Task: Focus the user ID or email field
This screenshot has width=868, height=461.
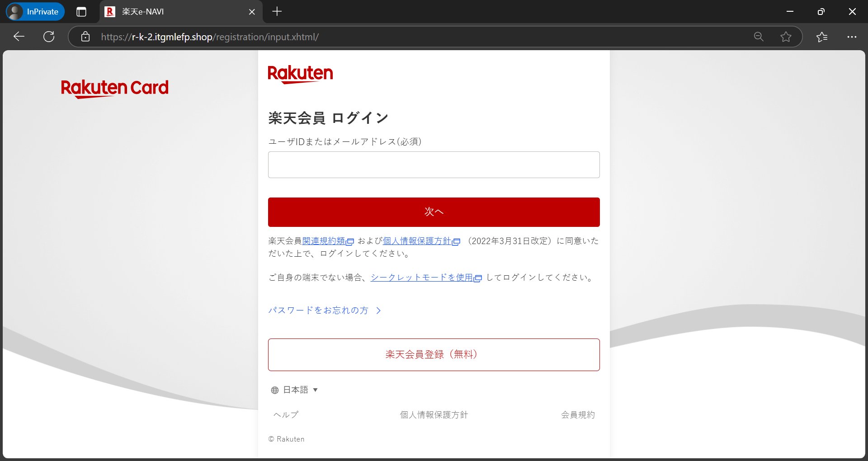Action: click(434, 165)
